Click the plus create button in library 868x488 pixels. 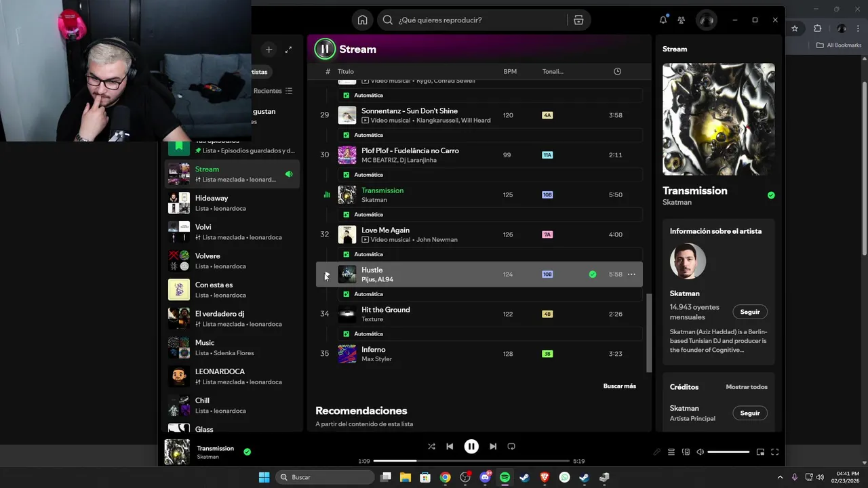pyautogui.click(x=269, y=49)
